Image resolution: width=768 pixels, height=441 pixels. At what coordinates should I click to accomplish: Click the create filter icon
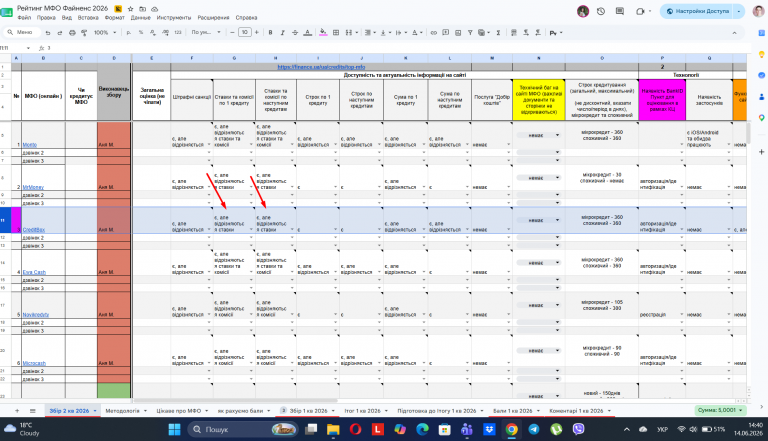(x=470, y=33)
